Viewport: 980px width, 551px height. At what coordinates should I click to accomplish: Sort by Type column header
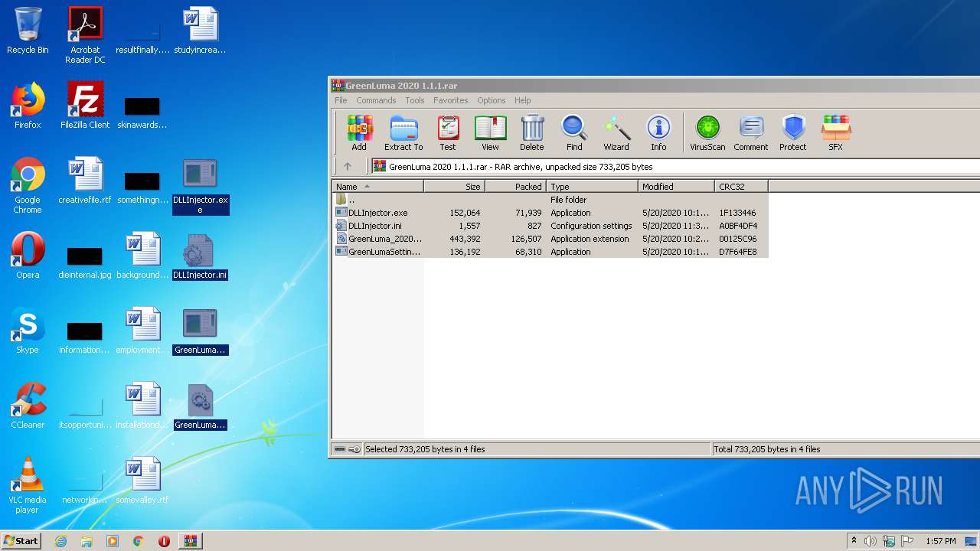(x=592, y=187)
